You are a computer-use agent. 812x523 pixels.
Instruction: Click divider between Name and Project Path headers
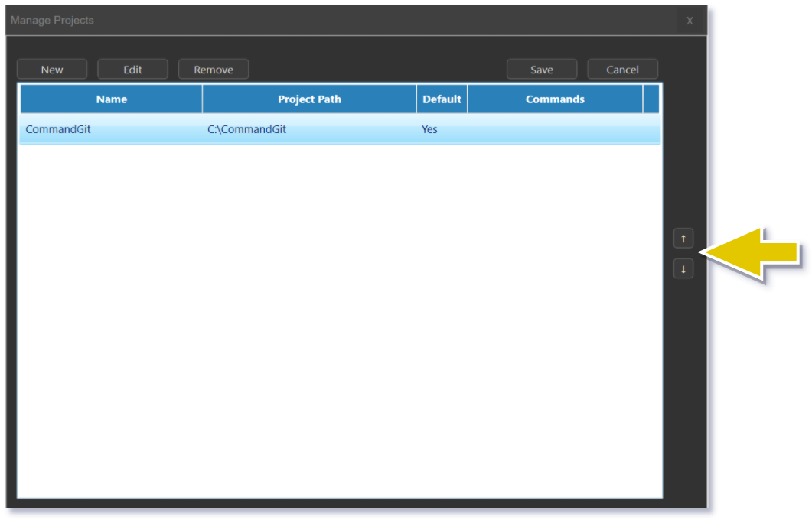point(202,99)
